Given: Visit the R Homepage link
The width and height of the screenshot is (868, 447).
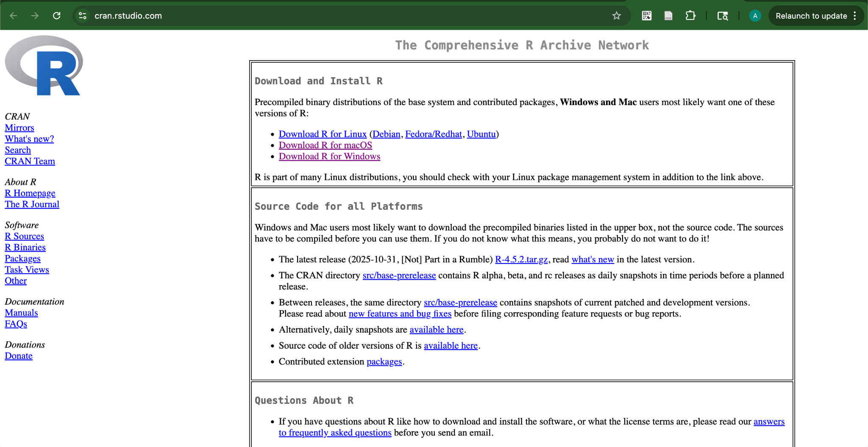Looking at the screenshot, I should pos(30,193).
